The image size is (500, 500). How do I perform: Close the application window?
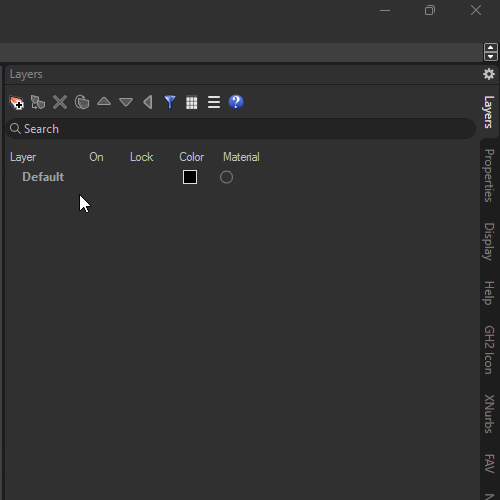pyautogui.click(x=476, y=11)
